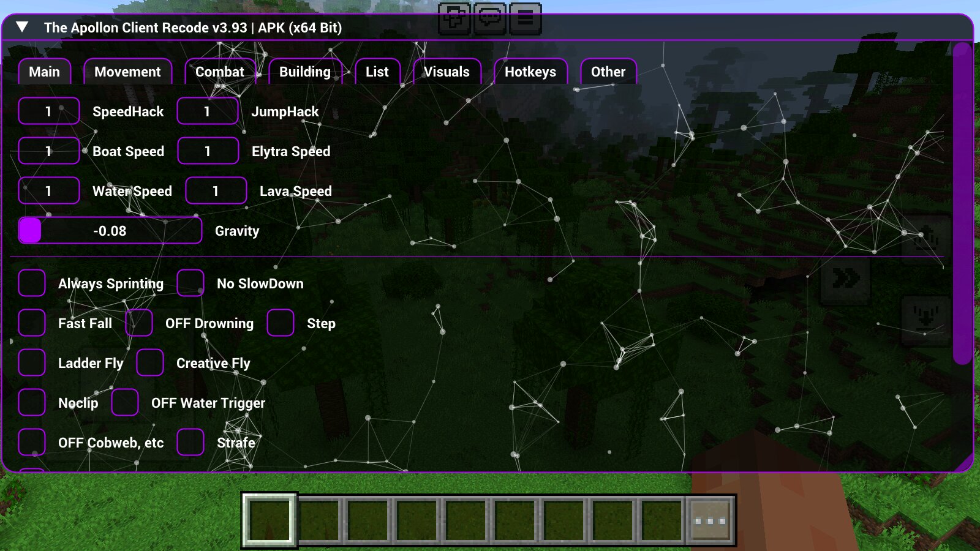The width and height of the screenshot is (980, 551).
Task: Tap the chat speech bubble icon
Action: [x=490, y=18]
